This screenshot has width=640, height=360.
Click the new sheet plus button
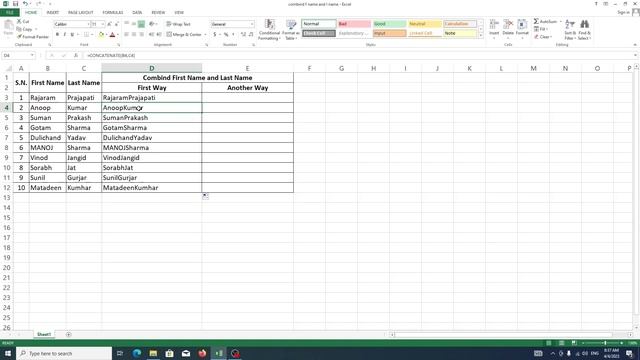coord(69,334)
